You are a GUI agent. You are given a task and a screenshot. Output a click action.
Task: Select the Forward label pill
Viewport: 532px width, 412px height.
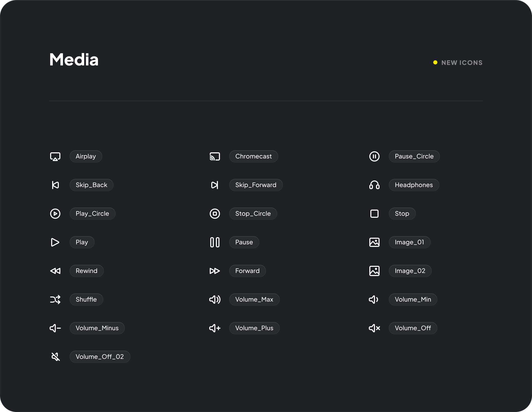click(x=247, y=271)
